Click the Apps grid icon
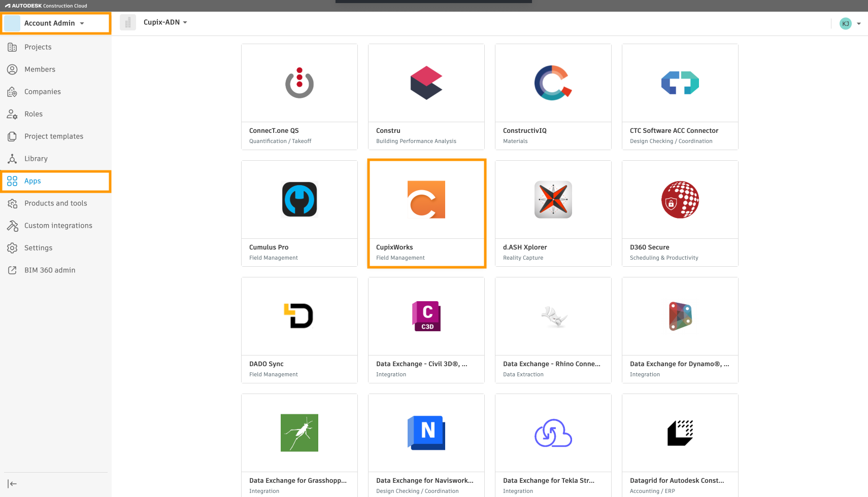 click(x=12, y=181)
